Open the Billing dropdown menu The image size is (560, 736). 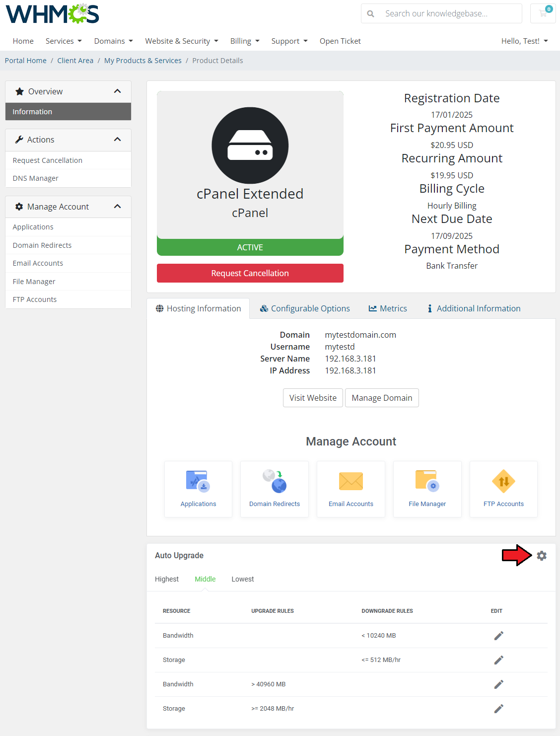245,41
